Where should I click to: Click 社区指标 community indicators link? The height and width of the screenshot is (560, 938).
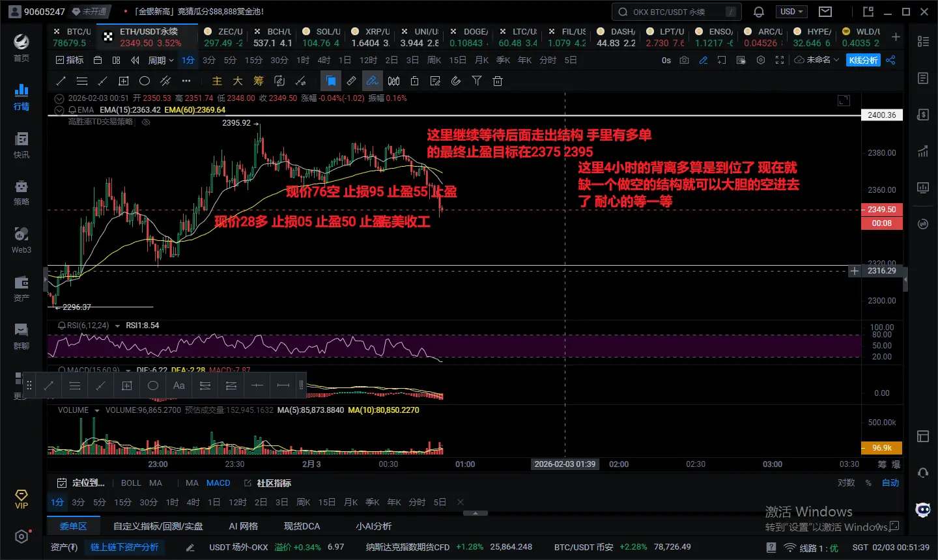click(x=268, y=483)
